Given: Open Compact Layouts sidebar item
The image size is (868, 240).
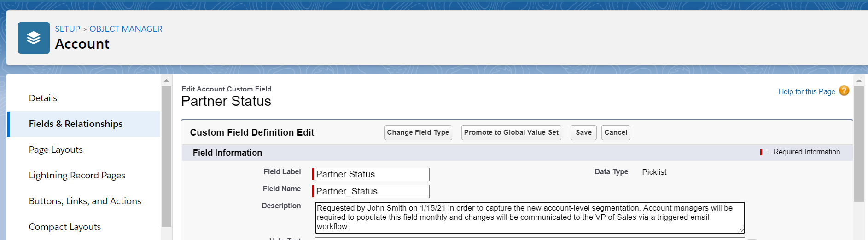Looking at the screenshot, I should point(65,227).
